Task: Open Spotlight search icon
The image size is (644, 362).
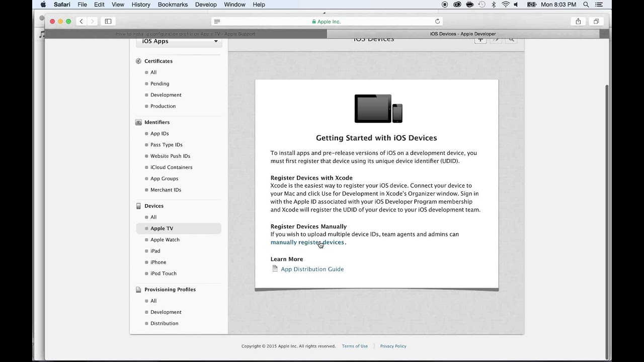Action: coord(586,5)
